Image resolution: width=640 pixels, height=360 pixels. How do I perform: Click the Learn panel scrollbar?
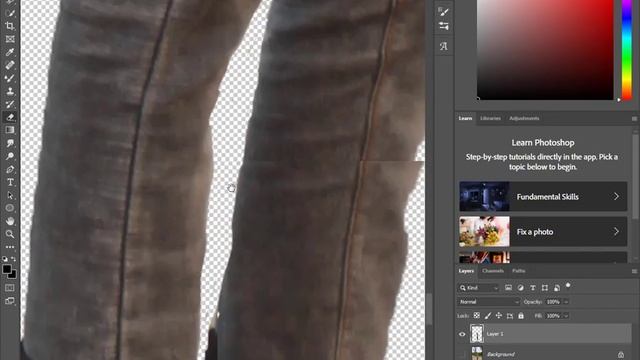pyautogui.click(x=635, y=178)
